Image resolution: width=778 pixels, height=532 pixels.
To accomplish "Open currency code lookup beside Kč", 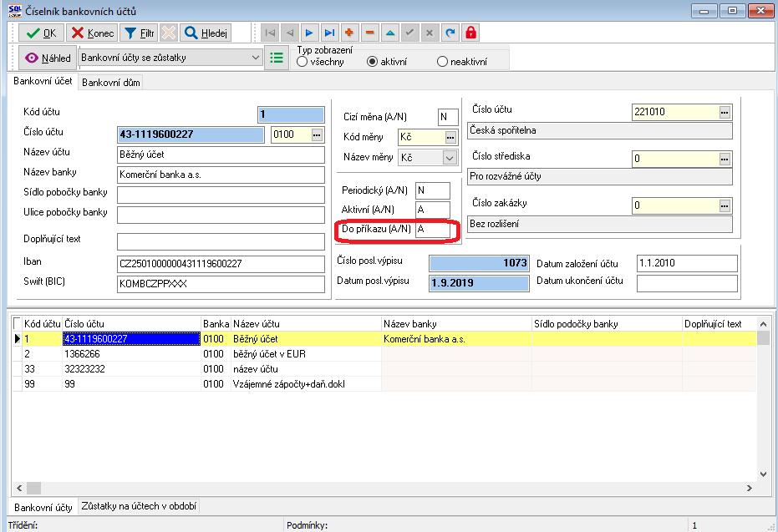I will pos(450,137).
